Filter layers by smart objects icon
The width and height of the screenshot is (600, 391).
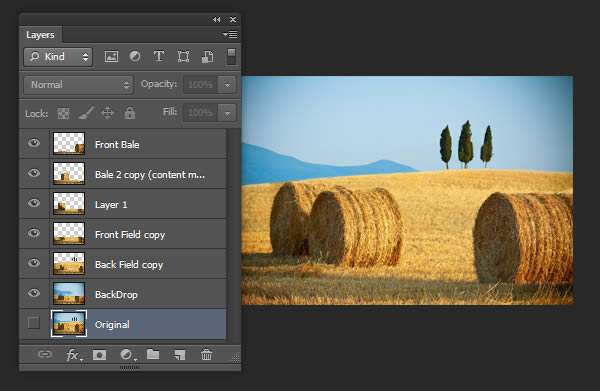[207, 57]
